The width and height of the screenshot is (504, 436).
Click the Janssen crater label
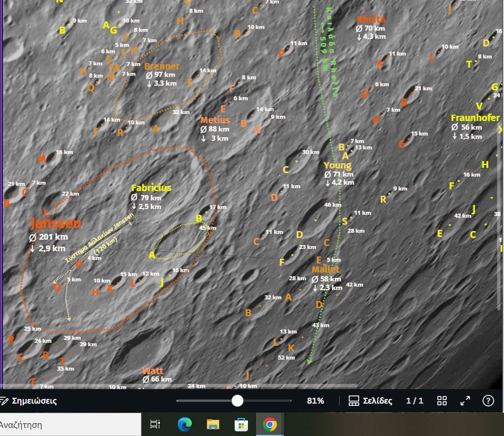(56, 224)
